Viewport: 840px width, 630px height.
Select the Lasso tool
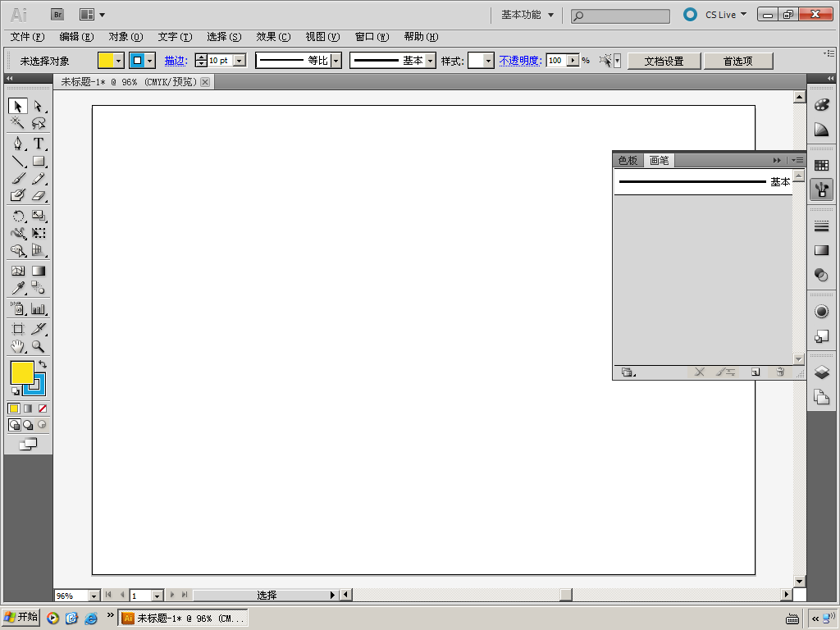[x=38, y=123]
